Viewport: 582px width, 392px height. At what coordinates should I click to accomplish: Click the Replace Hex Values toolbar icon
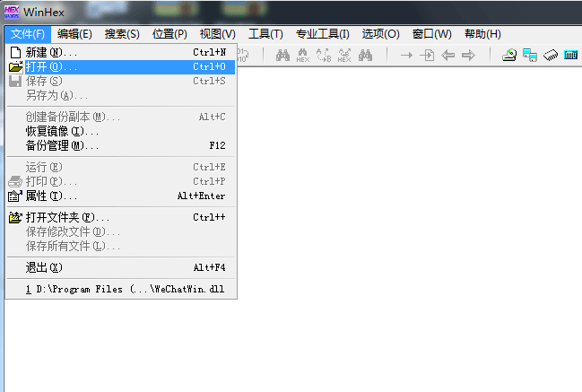(344, 56)
